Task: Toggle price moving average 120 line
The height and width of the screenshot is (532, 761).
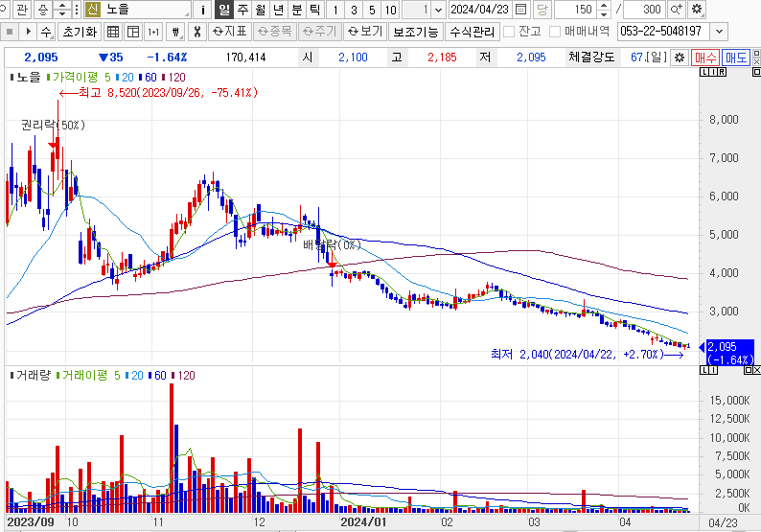Action: [x=173, y=78]
